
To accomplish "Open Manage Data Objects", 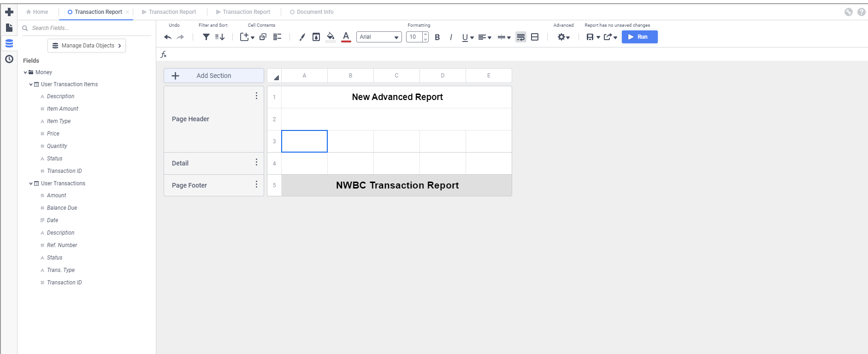I will pos(87,46).
